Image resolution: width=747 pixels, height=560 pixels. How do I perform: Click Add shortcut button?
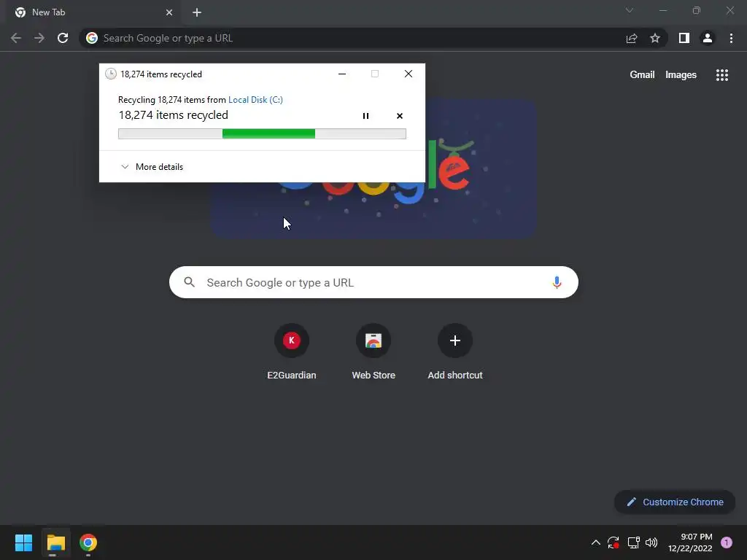click(x=455, y=352)
